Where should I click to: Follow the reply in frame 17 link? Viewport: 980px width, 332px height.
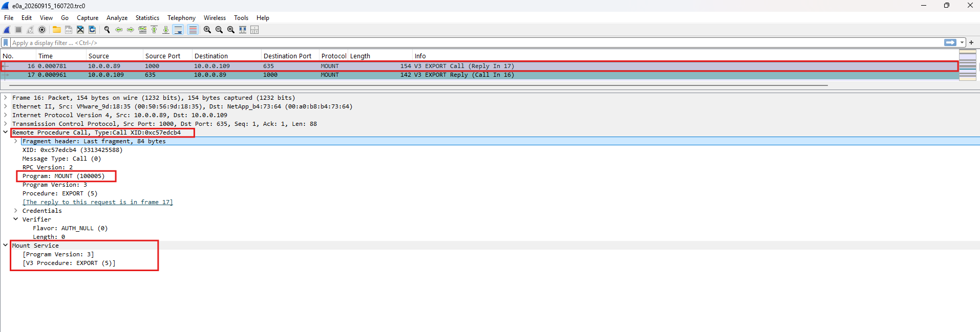pyautogui.click(x=98, y=202)
